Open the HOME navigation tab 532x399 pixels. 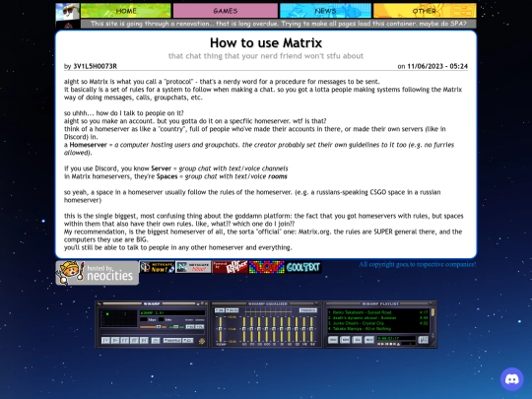126,11
